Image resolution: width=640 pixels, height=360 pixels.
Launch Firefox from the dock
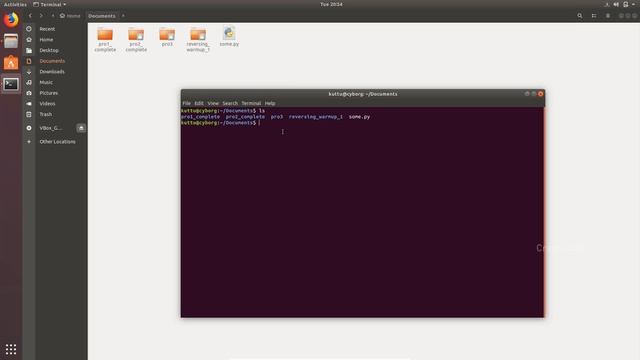coord(11,20)
